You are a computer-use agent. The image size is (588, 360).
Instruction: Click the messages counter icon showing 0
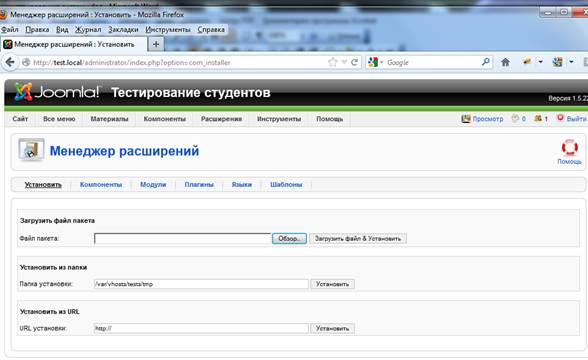[x=515, y=118]
